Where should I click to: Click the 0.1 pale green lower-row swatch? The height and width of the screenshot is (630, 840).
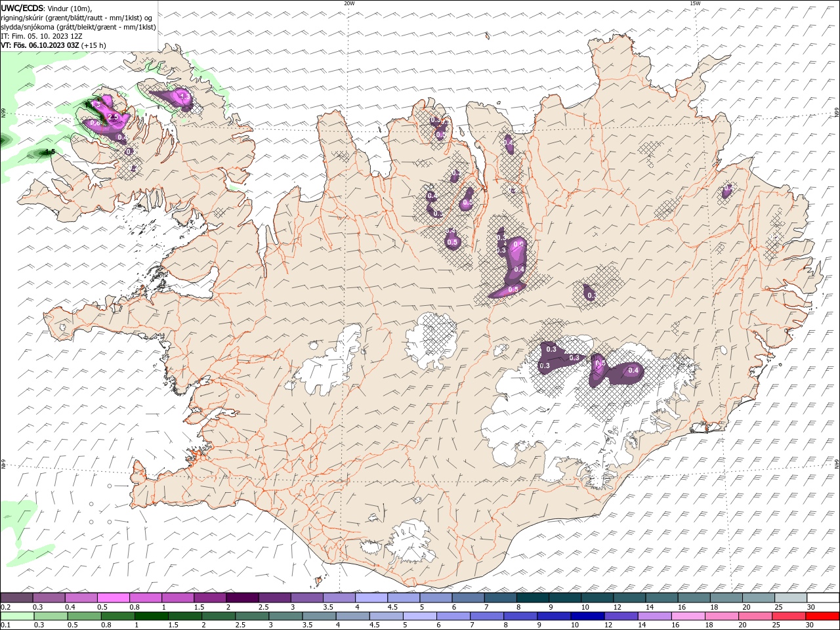tap(16, 616)
